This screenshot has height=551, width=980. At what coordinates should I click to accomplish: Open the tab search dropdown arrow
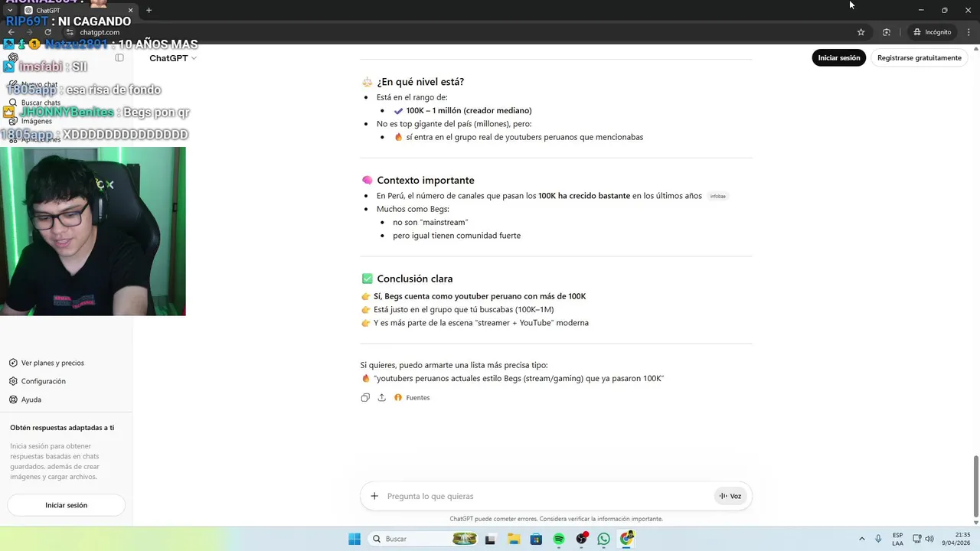point(9,10)
